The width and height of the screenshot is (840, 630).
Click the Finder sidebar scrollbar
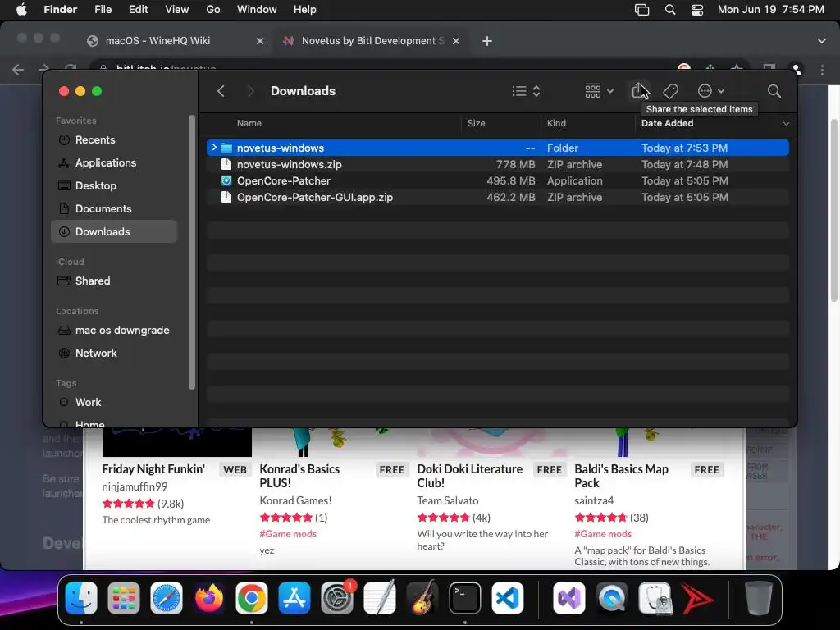point(192,252)
